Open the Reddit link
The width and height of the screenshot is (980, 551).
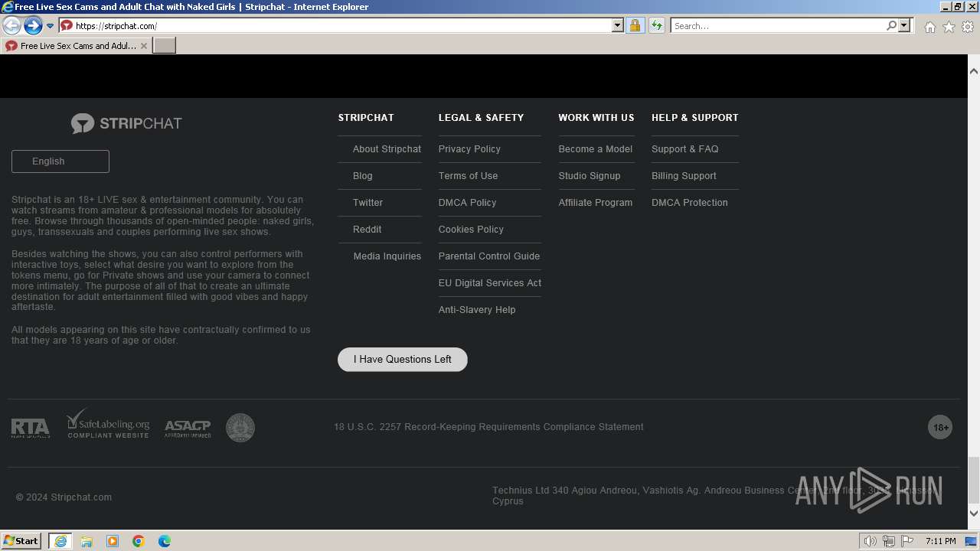(367, 230)
